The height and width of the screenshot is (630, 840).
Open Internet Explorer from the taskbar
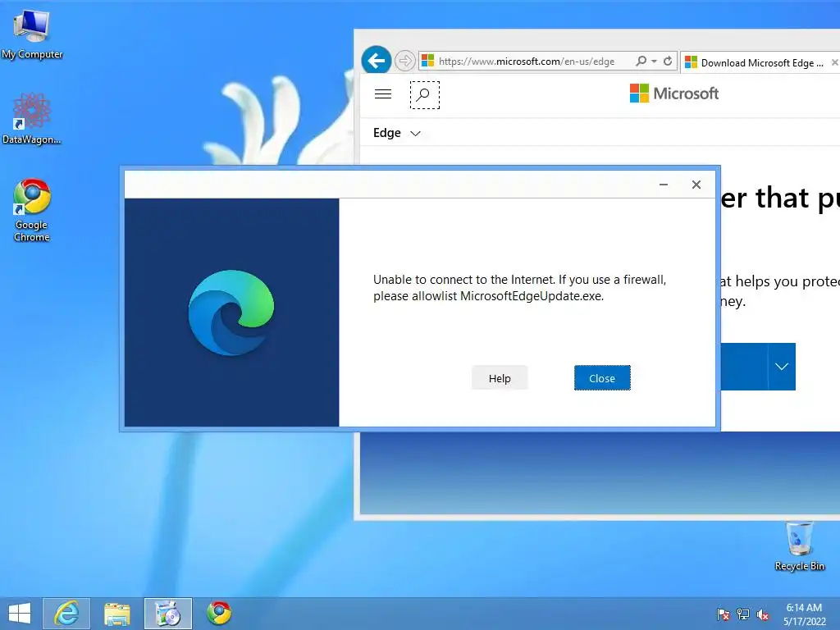[x=66, y=614]
